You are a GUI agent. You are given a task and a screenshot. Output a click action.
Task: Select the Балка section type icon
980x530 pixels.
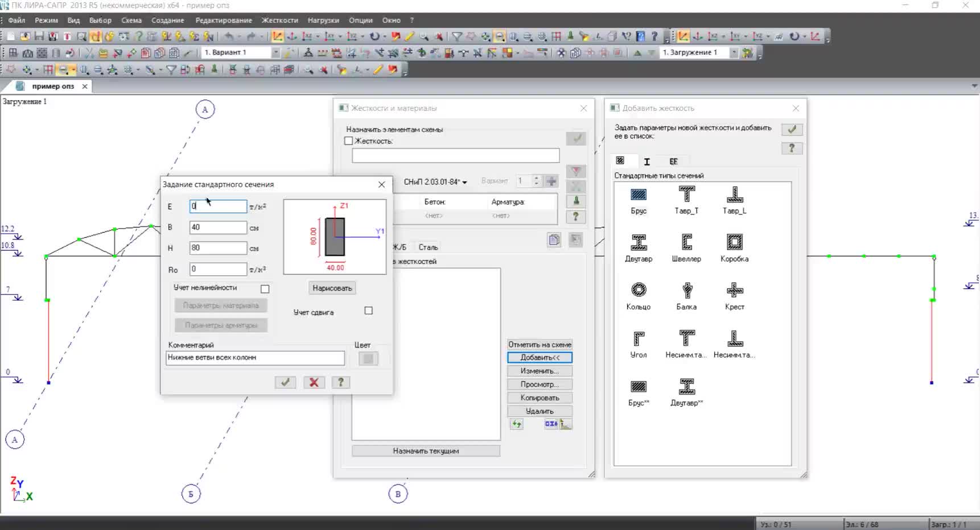[x=686, y=290]
